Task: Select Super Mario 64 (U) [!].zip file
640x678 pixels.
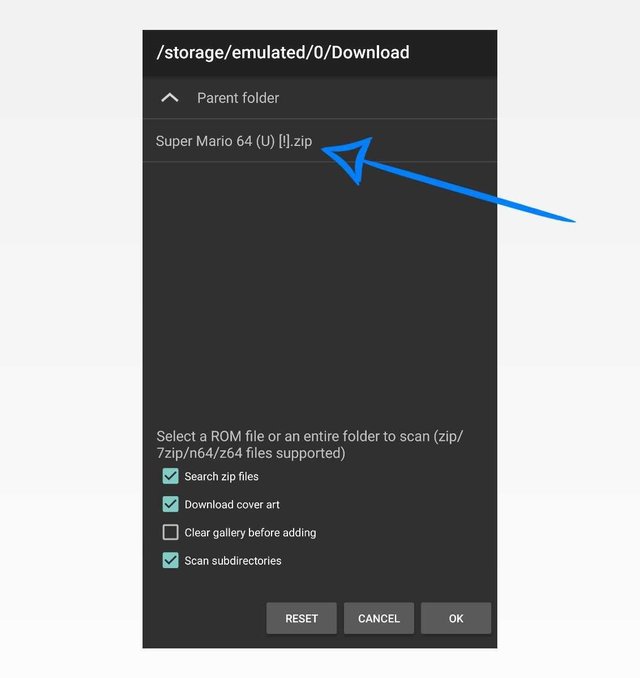Action: pos(320,141)
